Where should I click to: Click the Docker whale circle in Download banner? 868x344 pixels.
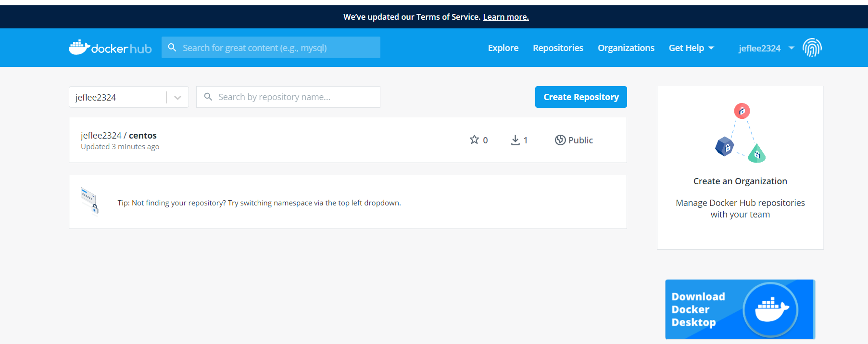pos(770,309)
